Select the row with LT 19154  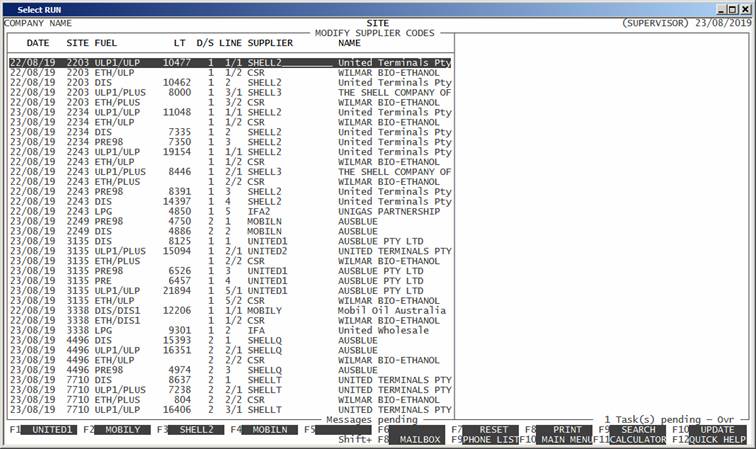pyautogui.click(x=230, y=152)
